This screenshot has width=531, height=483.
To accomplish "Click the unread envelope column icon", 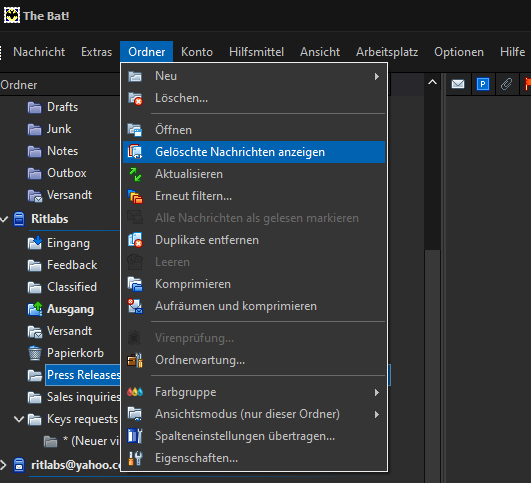I will pyautogui.click(x=458, y=84).
